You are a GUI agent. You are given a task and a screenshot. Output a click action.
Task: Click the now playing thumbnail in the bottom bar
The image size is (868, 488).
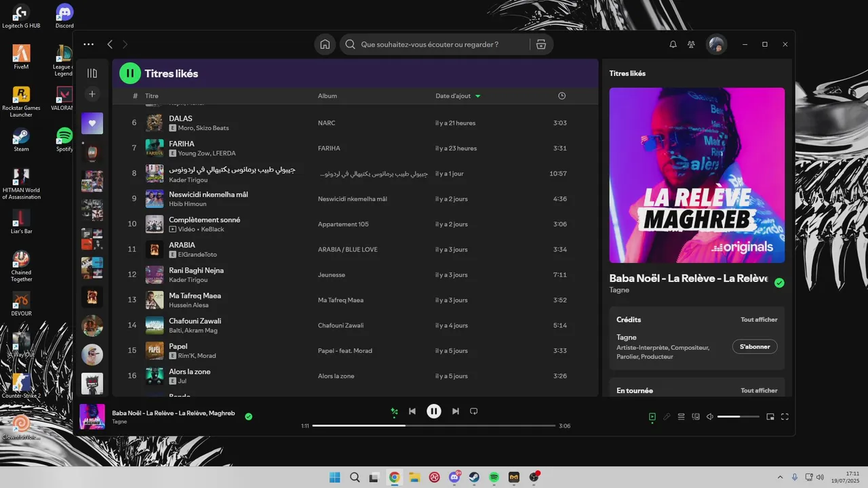[x=92, y=417]
